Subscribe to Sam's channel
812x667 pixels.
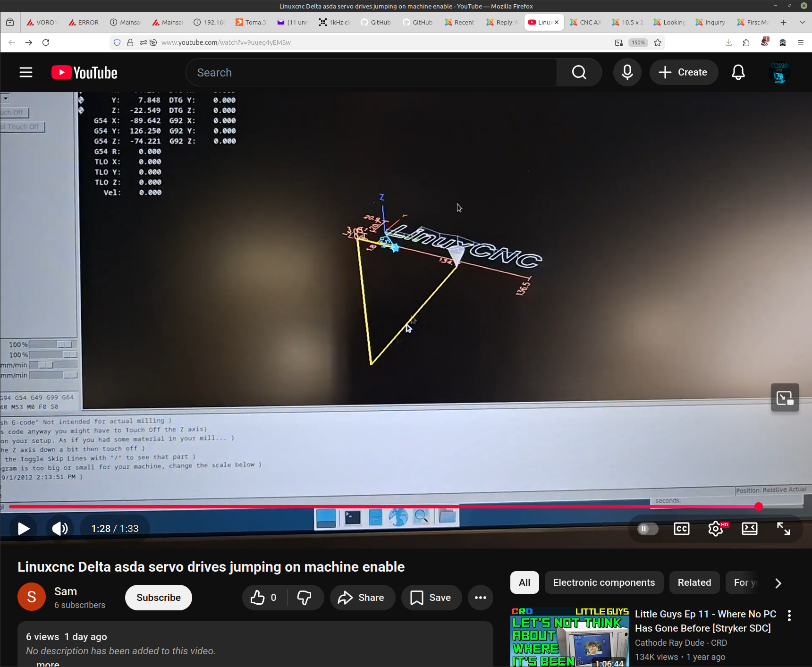click(x=158, y=598)
